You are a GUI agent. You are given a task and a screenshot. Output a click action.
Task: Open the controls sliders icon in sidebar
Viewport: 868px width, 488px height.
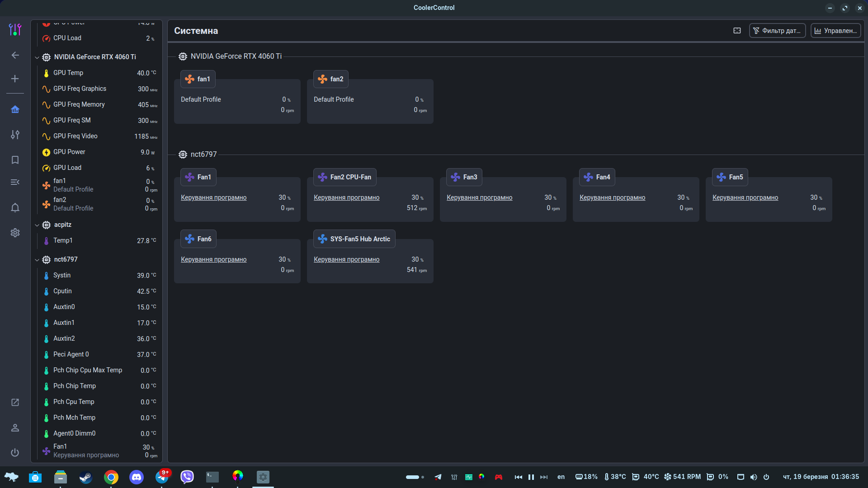(x=15, y=135)
